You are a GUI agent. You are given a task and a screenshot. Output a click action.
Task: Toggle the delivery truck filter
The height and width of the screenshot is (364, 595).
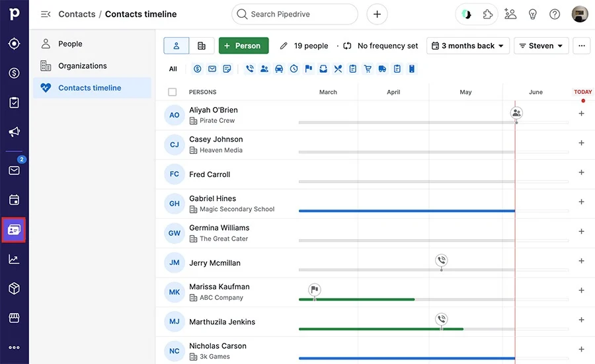click(x=382, y=69)
